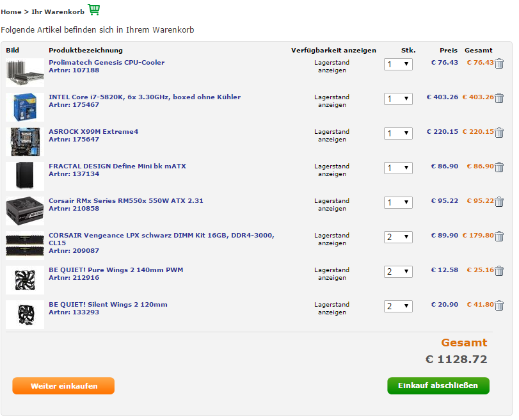Delete BE QUIET! Pure Wings 2 item
The height and width of the screenshot is (420, 519).
point(499,271)
